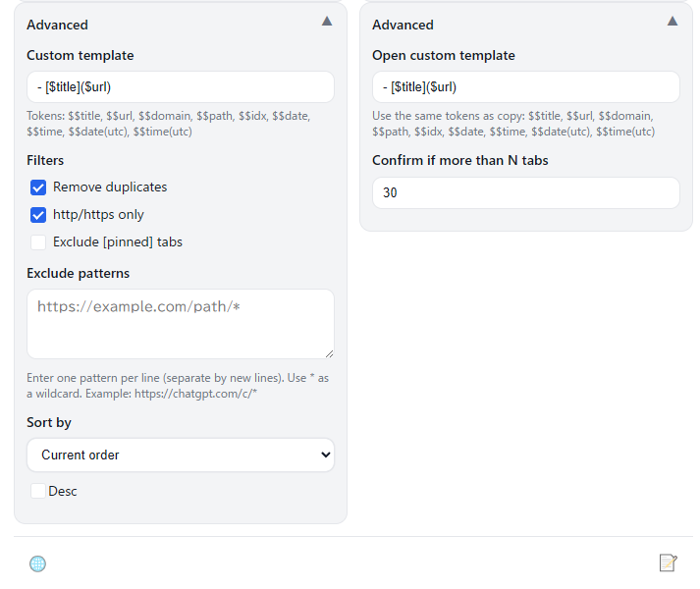Click the globe icon in the footer
This screenshot has height=589, width=700.
[37, 563]
